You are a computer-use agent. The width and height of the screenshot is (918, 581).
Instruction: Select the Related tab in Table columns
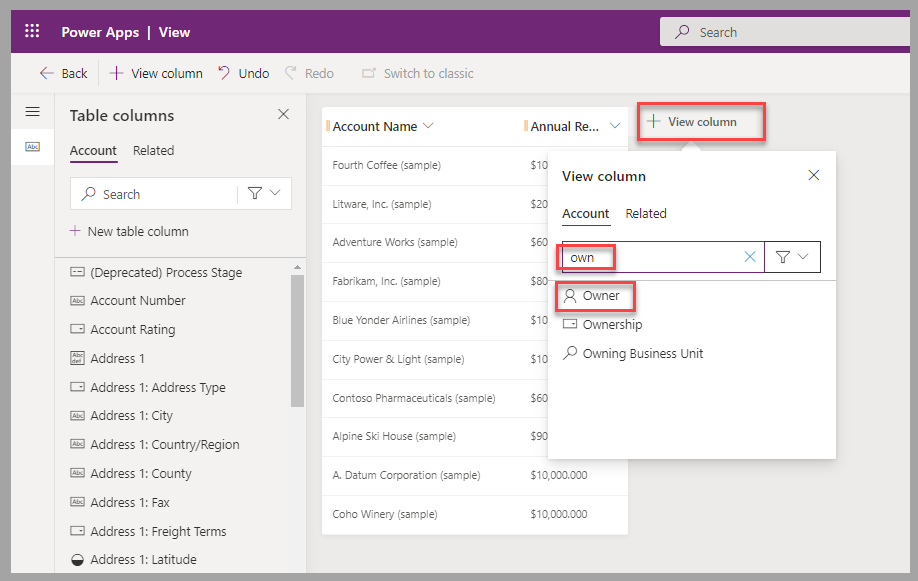pos(153,151)
